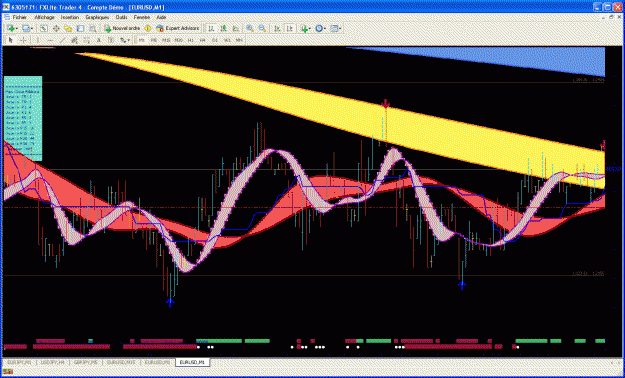Click the red down arrow signal on chart
Viewport: 625px width, 378px height.
pyautogui.click(x=385, y=104)
